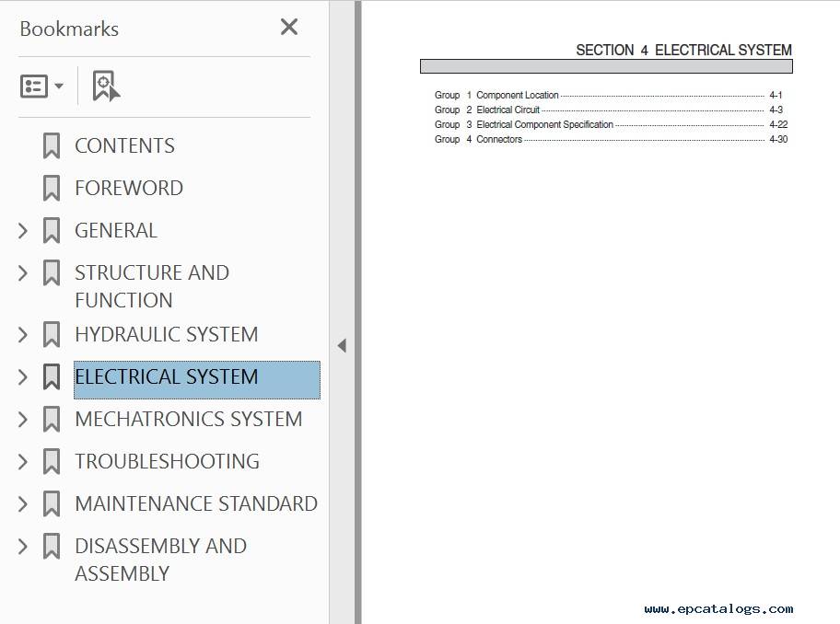Click the MECHATRONICS SYSTEM bookmark icon
This screenshot has height=624, width=840.
52,419
